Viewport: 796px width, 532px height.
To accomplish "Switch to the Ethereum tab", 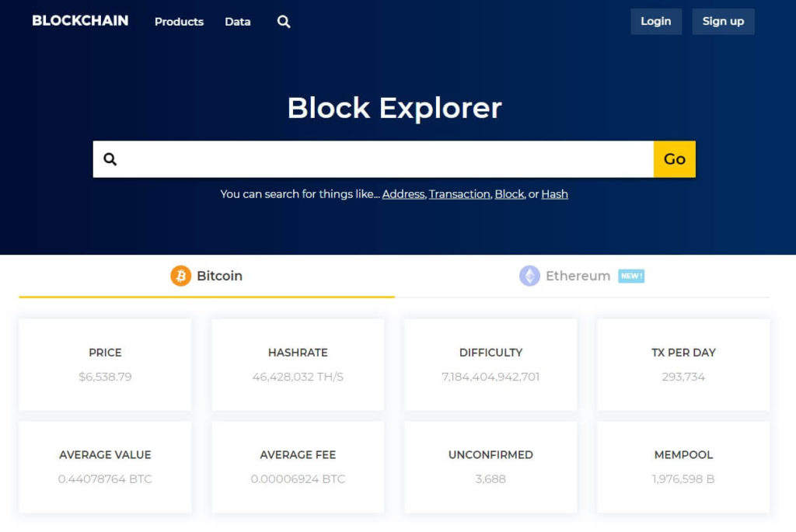I will point(582,276).
